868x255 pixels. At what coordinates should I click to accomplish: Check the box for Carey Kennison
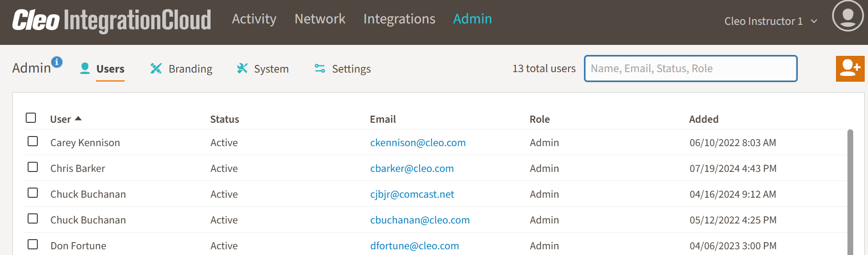coord(33,141)
